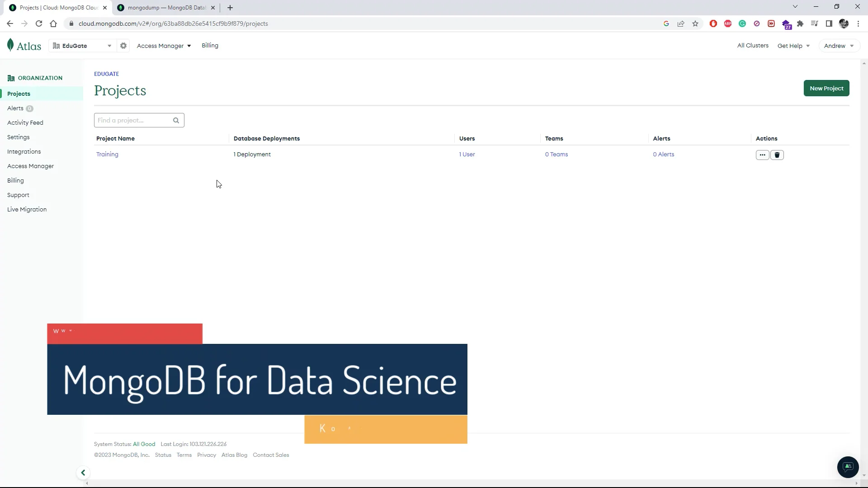Switch to the mongodump MongoDB tab

click(165, 8)
